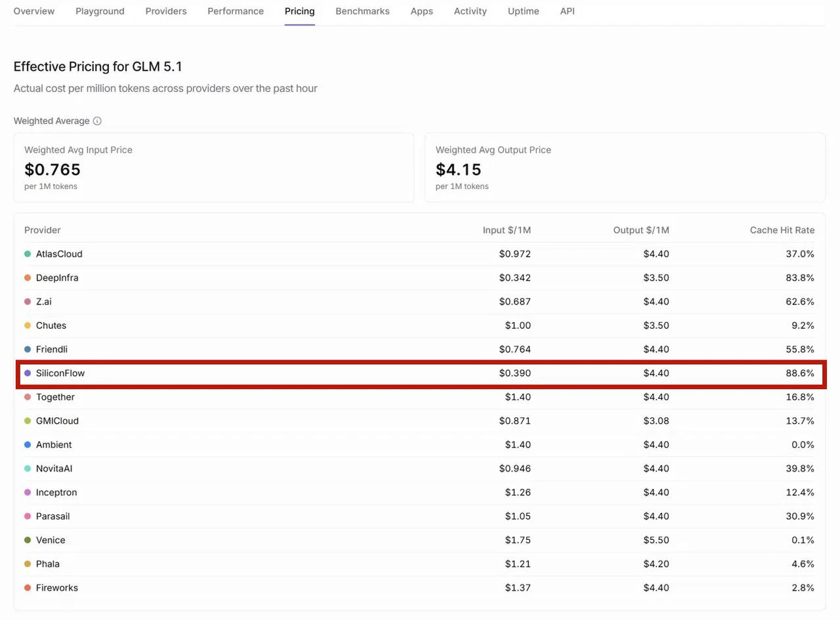The width and height of the screenshot is (840, 620).
Task: Click the Ambient provider name
Action: pyautogui.click(x=54, y=445)
